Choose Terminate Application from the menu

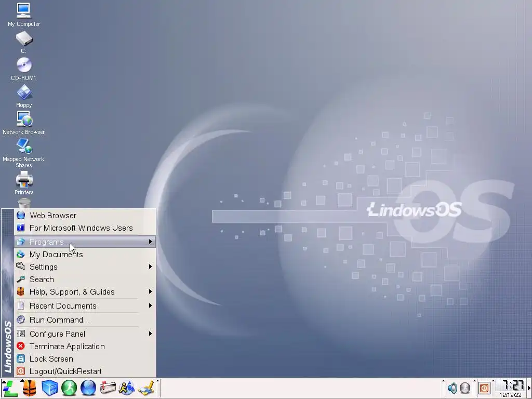(85, 347)
